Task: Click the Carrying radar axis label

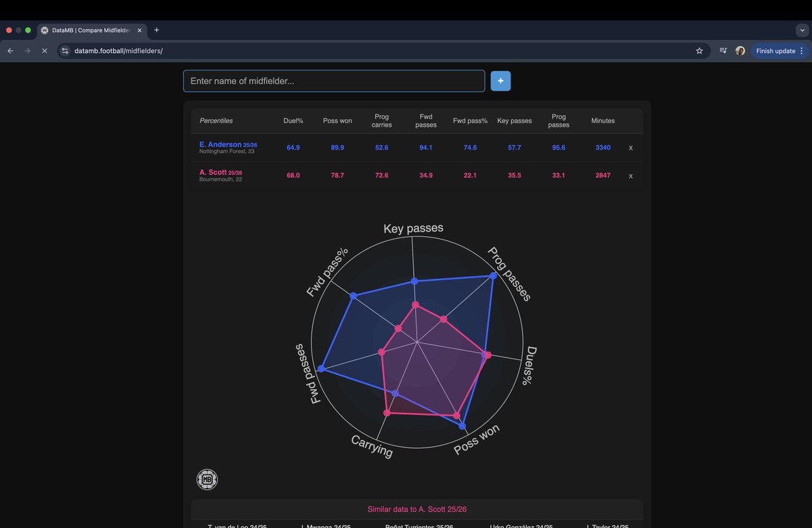Action: tap(372, 445)
